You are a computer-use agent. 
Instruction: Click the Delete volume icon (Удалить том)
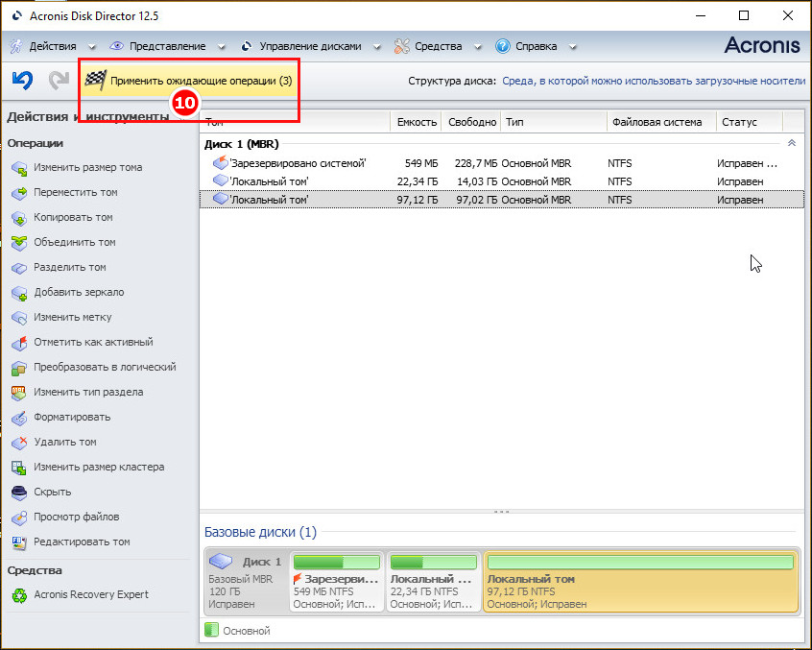point(19,443)
